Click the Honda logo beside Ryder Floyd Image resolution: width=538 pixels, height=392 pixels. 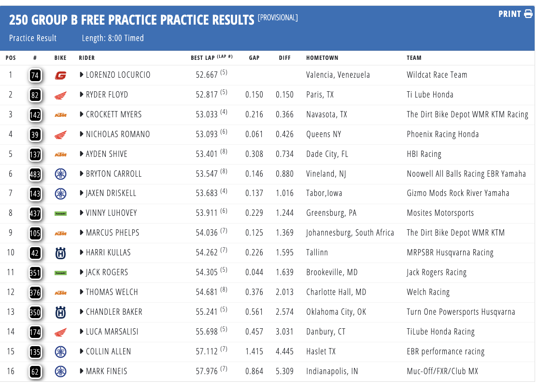pos(60,95)
